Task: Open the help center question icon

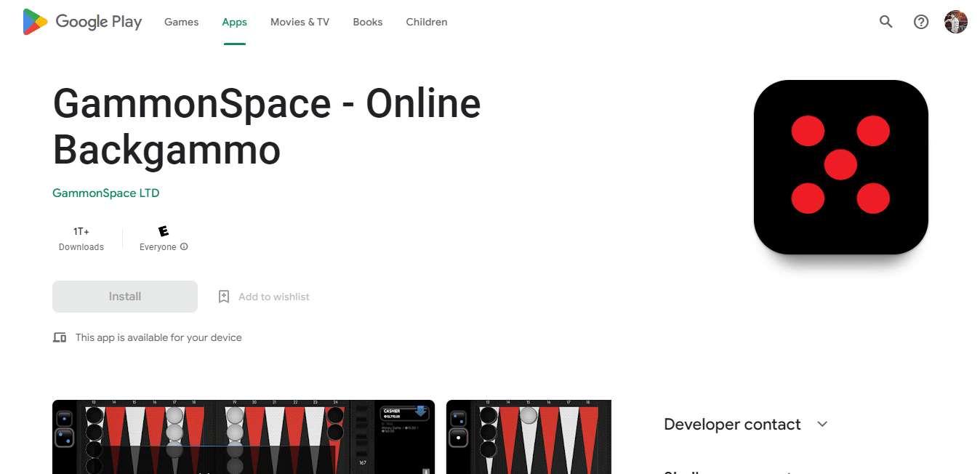Action: pyautogui.click(x=921, y=22)
